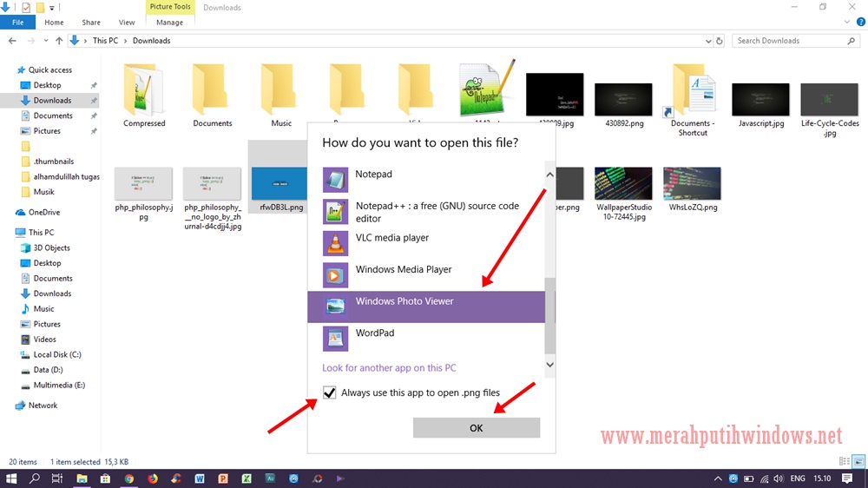This screenshot has height=488, width=868.
Task: Confirm the dialog with OK
Action: point(476,427)
